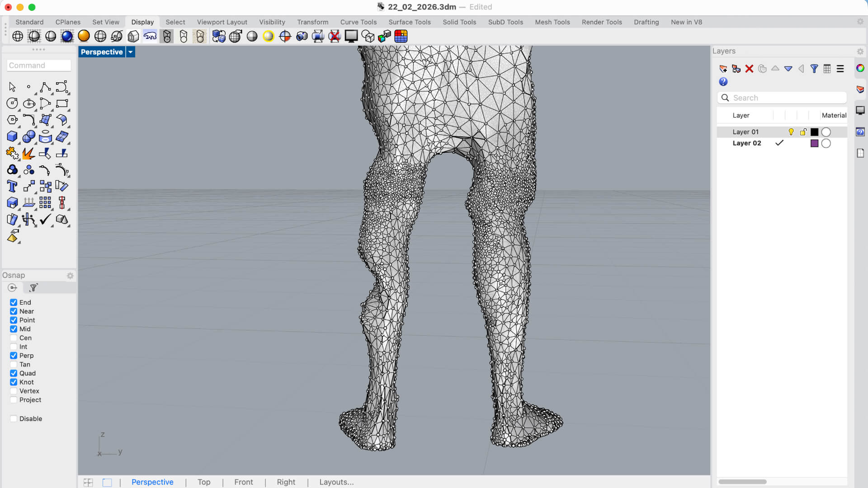
Task: Select the Rendered display mode blue sphere icon
Action: (67, 36)
